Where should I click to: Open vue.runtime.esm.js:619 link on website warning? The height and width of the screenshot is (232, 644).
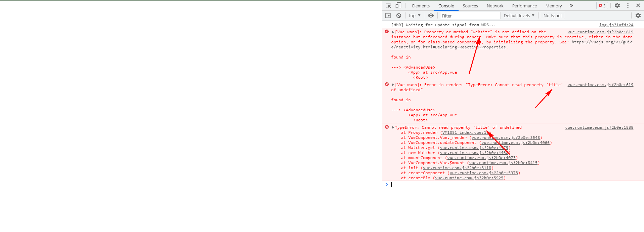pos(600,32)
